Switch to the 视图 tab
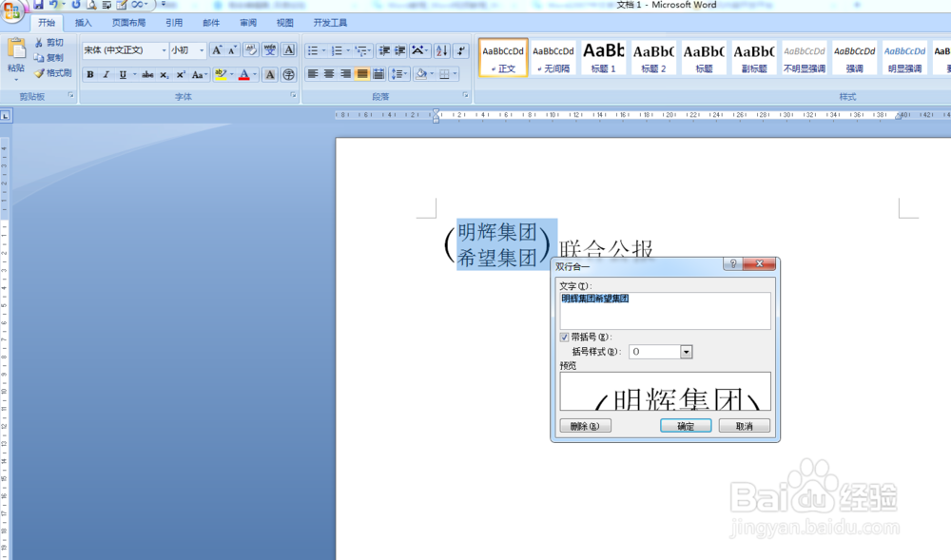The width and height of the screenshot is (951, 560). point(285,23)
